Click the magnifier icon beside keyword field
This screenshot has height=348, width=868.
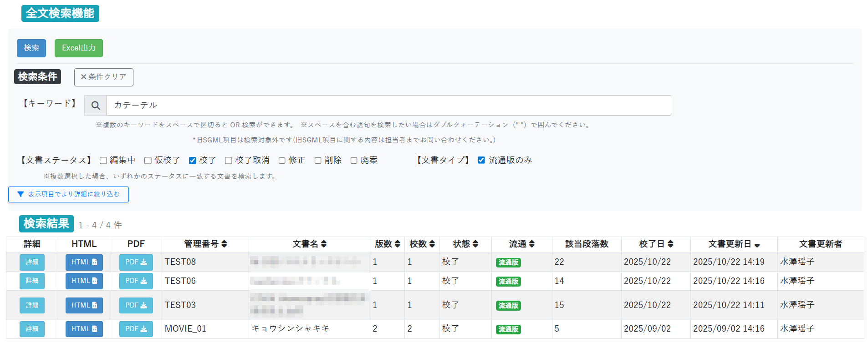[96, 106]
